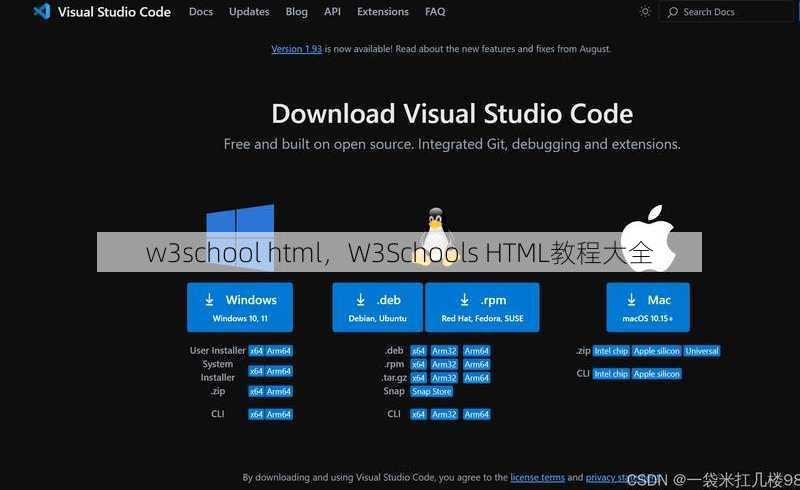Select System Installer Arm64 link
The width and height of the screenshot is (800, 490).
click(279, 371)
